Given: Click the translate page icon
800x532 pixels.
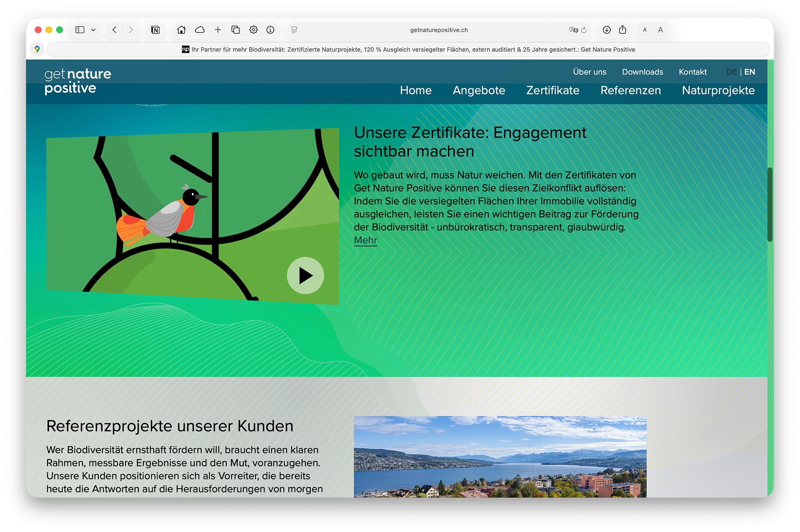Looking at the screenshot, I should (x=573, y=30).
